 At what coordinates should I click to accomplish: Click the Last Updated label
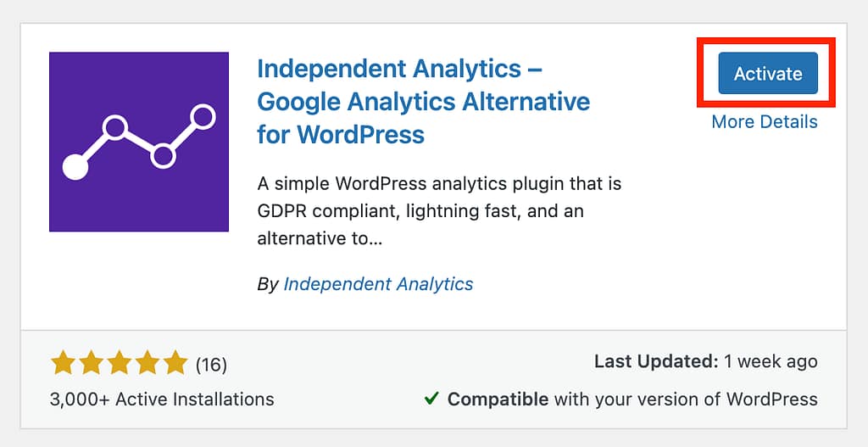click(656, 362)
